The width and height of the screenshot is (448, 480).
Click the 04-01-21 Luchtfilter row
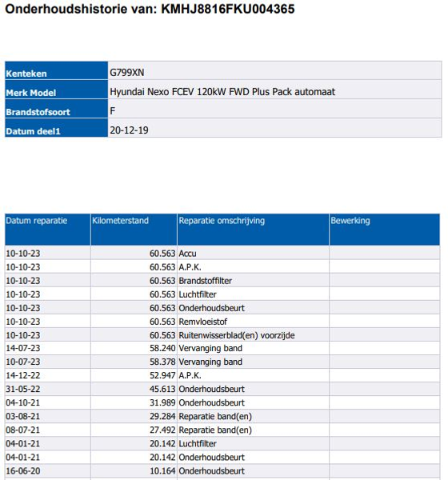tap(222, 443)
